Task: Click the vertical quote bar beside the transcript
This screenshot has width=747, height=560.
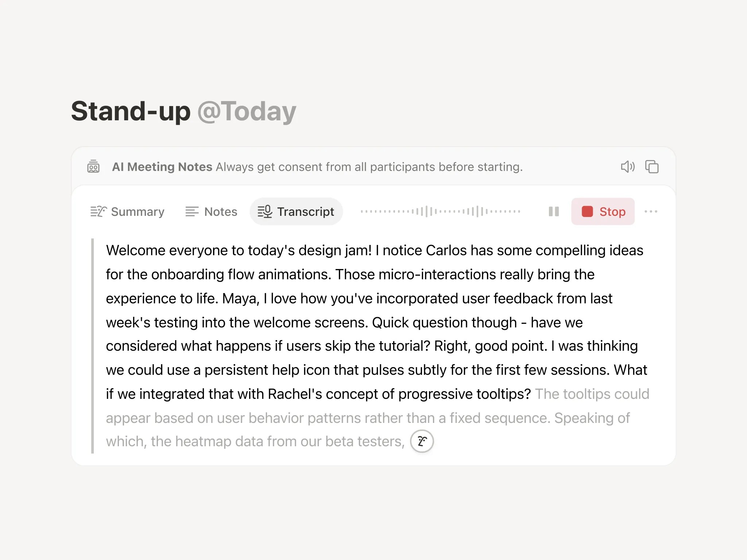Action: 93,346
